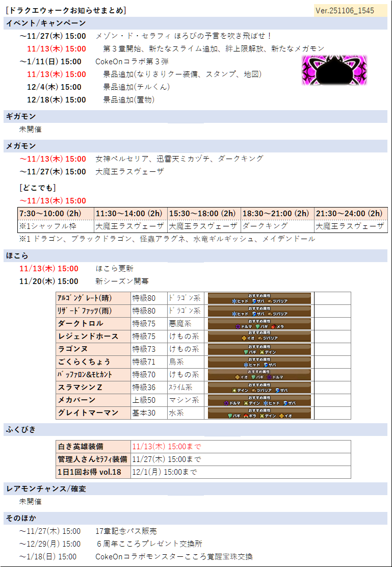This screenshot has width=392, height=567.
Task: Click the Dein icon in Suramashin Z row
Action: point(234,390)
